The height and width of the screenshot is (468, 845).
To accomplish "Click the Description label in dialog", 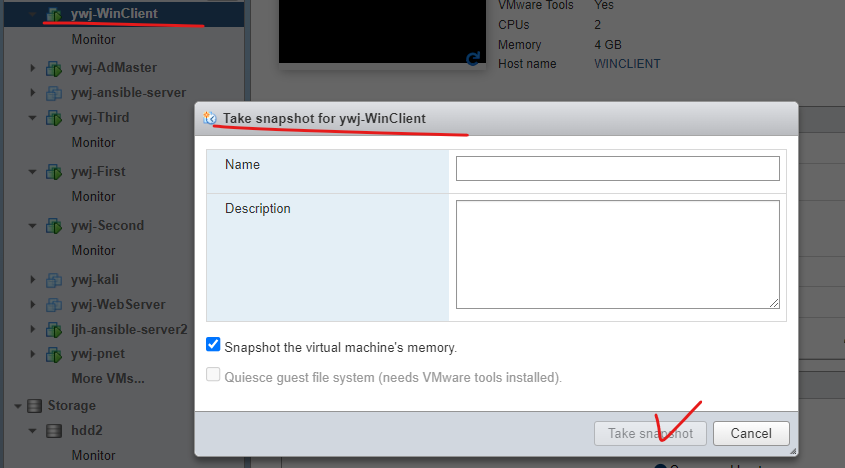I will point(258,209).
